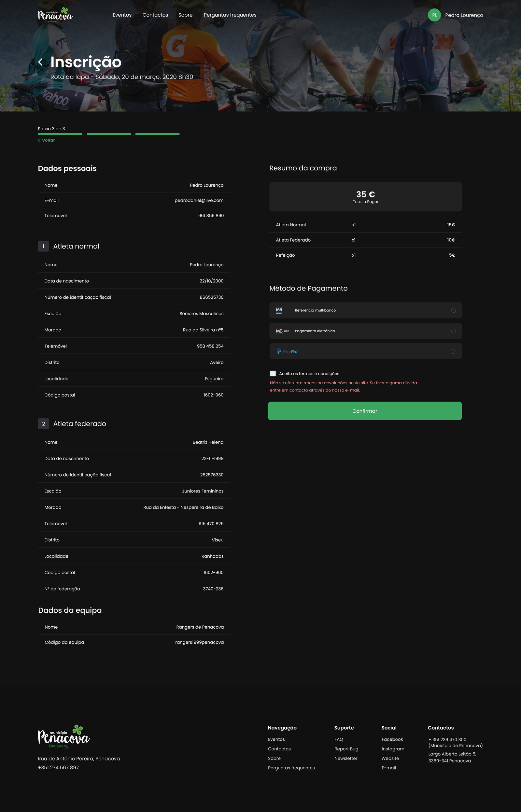
Task: Check Aceito os termos e condições
Action: point(273,374)
